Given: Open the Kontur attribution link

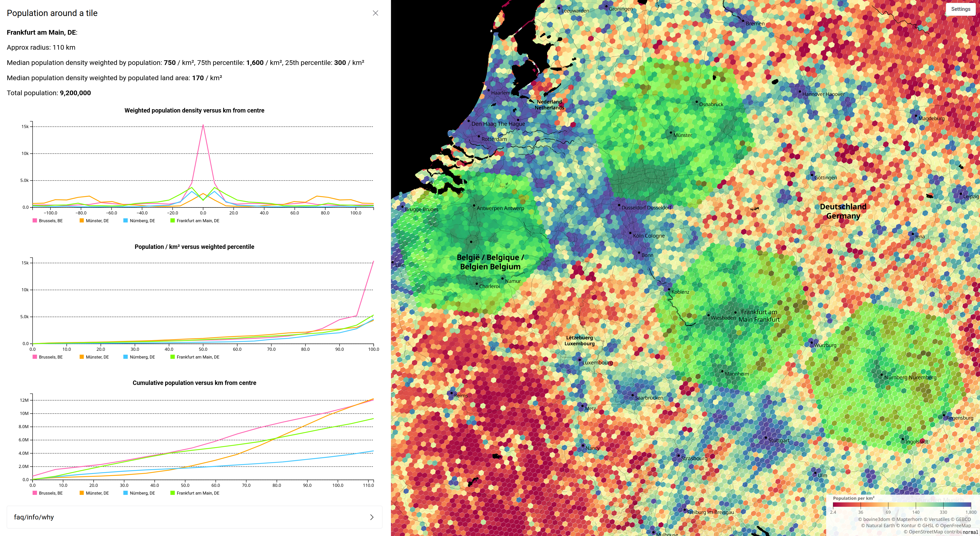Looking at the screenshot, I should coord(909,525).
